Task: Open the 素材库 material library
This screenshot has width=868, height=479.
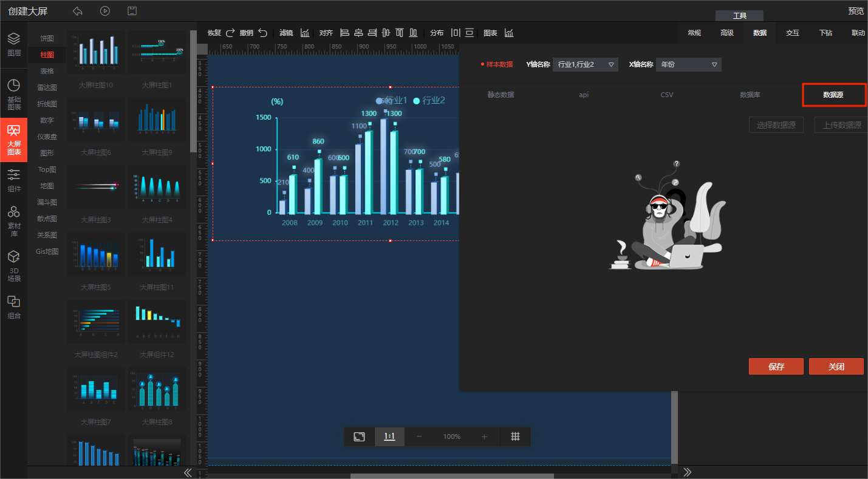Action: tap(13, 220)
